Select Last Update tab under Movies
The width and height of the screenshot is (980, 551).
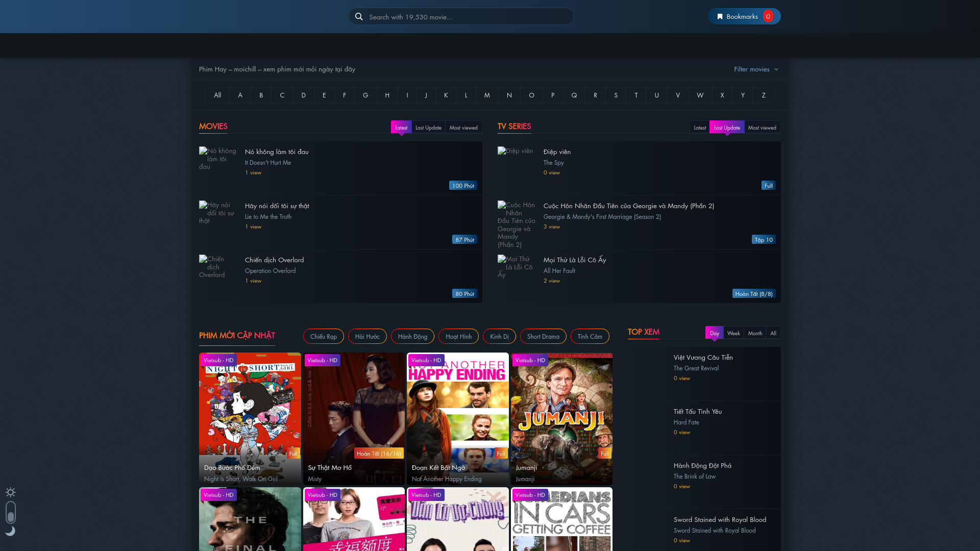(428, 128)
